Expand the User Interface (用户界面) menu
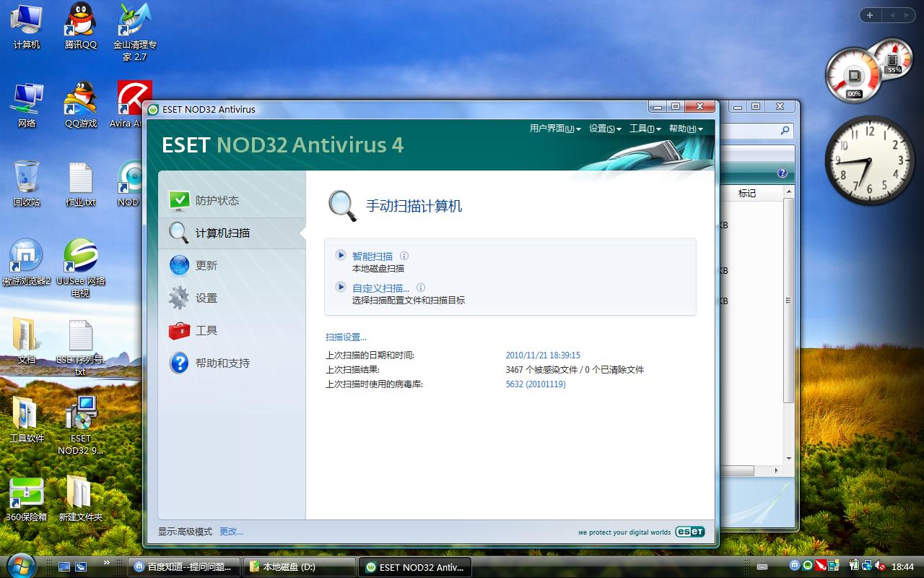Image resolution: width=924 pixels, height=578 pixels. (554, 129)
